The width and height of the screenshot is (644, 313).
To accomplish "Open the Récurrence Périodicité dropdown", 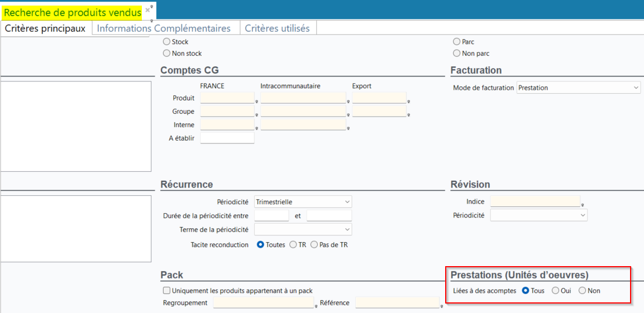I will pos(303,202).
